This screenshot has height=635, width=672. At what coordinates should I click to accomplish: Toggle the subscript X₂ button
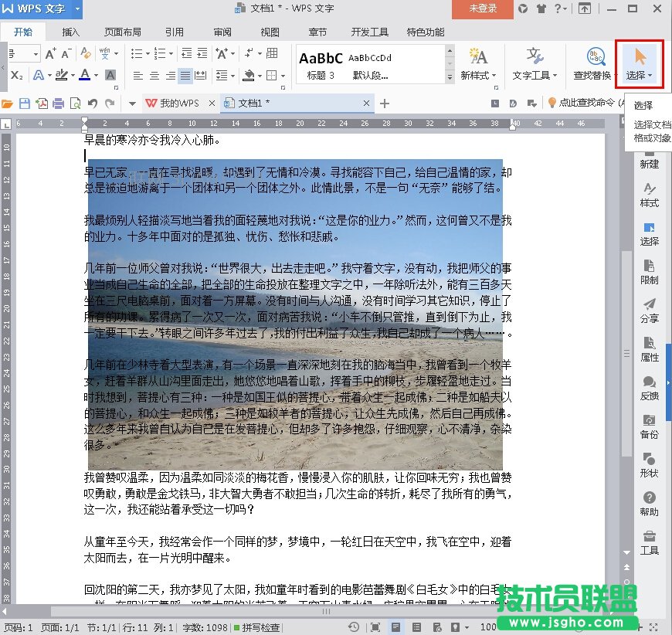[x=17, y=76]
